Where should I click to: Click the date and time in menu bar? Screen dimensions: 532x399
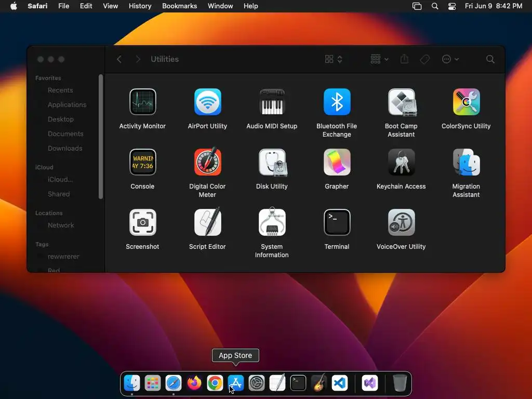click(494, 6)
